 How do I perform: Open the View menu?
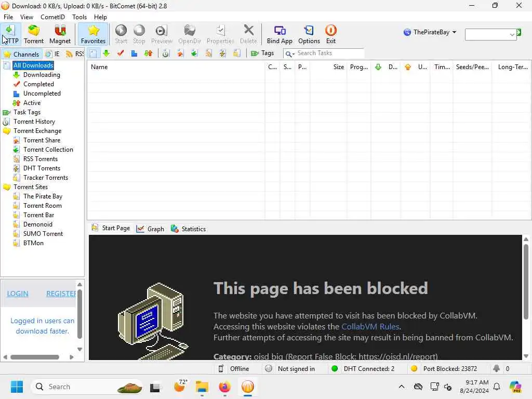coord(26,17)
